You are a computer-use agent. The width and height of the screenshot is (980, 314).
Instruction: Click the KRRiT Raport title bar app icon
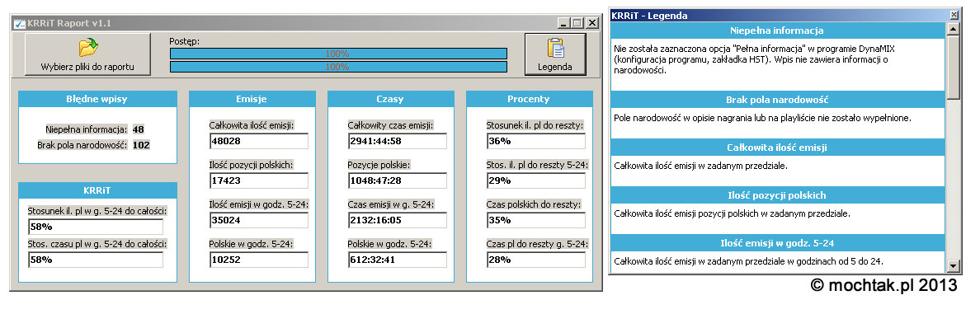(x=19, y=23)
